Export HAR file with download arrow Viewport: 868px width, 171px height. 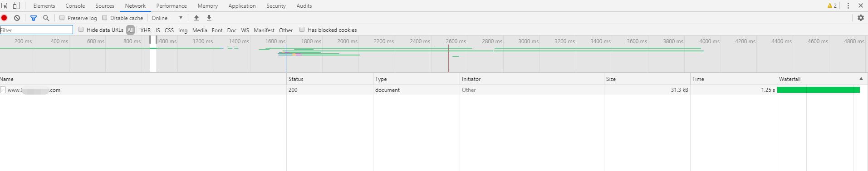pyautogui.click(x=209, y=18)
